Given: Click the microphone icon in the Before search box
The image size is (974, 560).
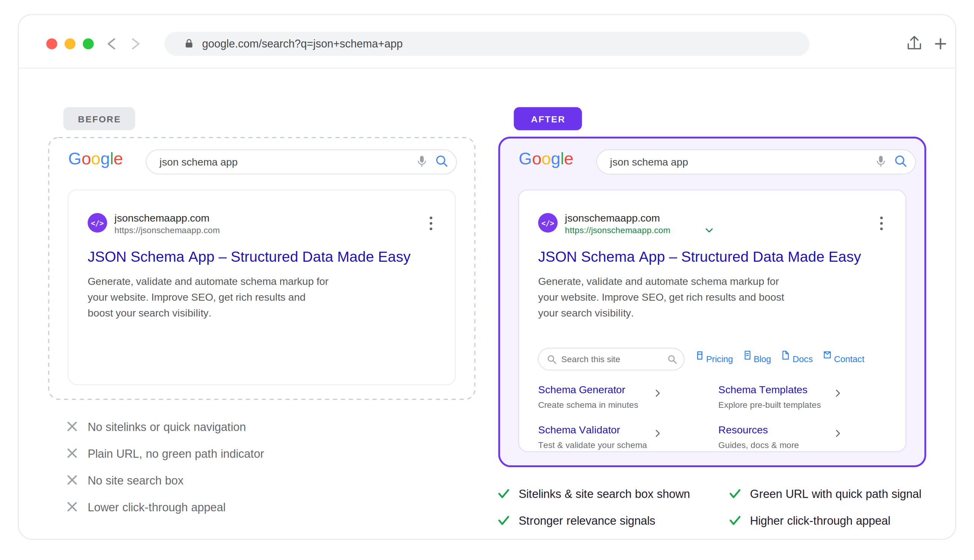Looking at the screenshot, I should pyautogui.click(x=422, y=161).
